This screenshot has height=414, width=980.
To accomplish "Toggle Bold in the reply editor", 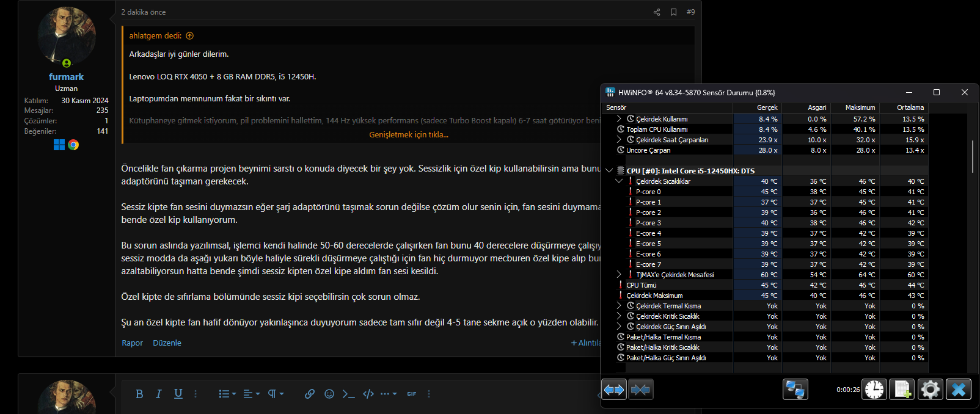I will point(139,394).
